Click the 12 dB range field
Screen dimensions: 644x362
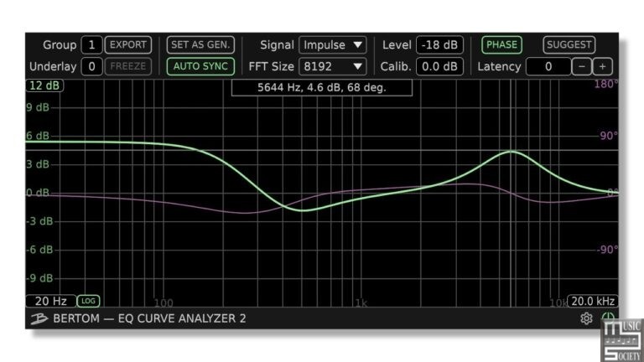[44, 85]
